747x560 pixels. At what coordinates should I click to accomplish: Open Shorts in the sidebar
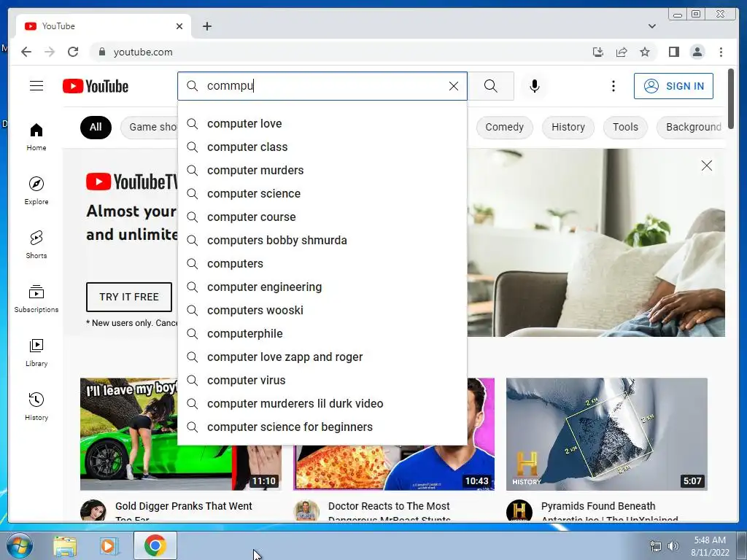(x=36, y=245)
